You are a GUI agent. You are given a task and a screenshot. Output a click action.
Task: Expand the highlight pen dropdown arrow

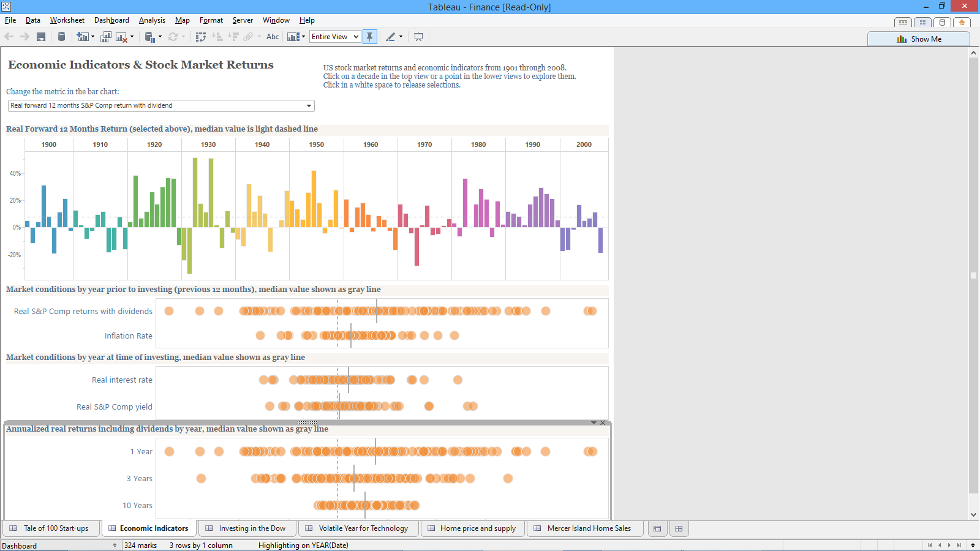401,37
